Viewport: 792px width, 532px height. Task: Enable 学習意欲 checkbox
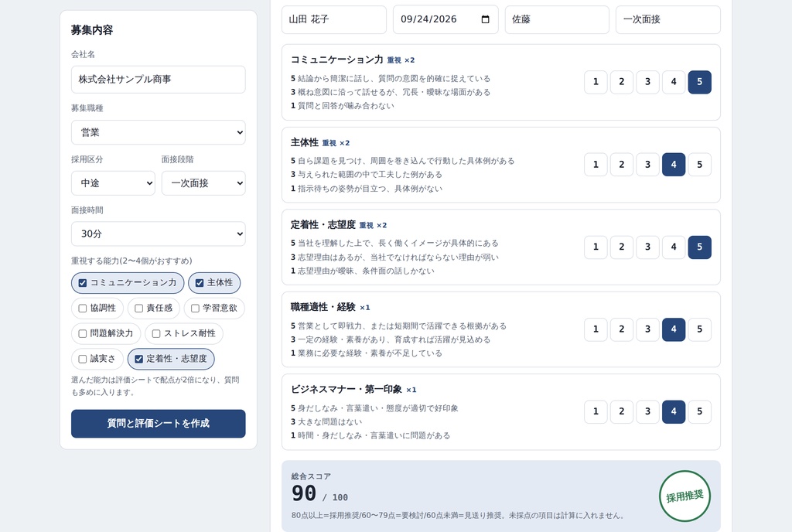pos(195,308)
